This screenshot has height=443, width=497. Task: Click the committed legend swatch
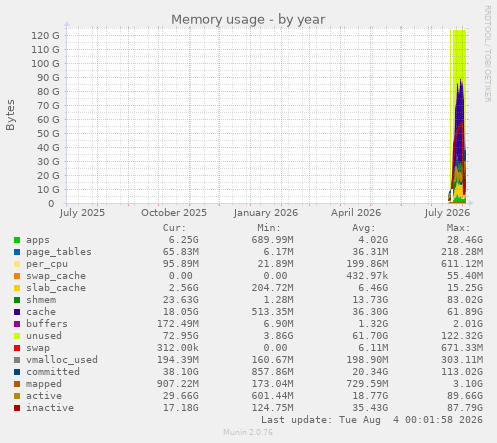[17, 372]
